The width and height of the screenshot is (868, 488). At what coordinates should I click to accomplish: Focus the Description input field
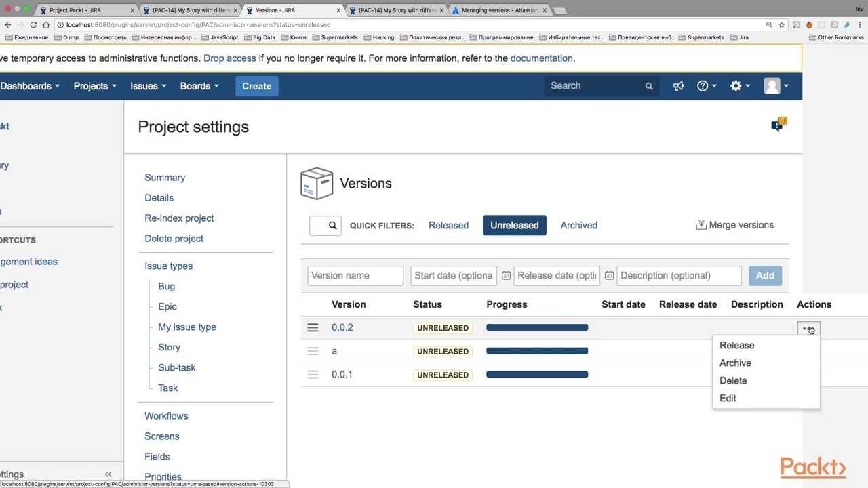(x=679, y=275)
